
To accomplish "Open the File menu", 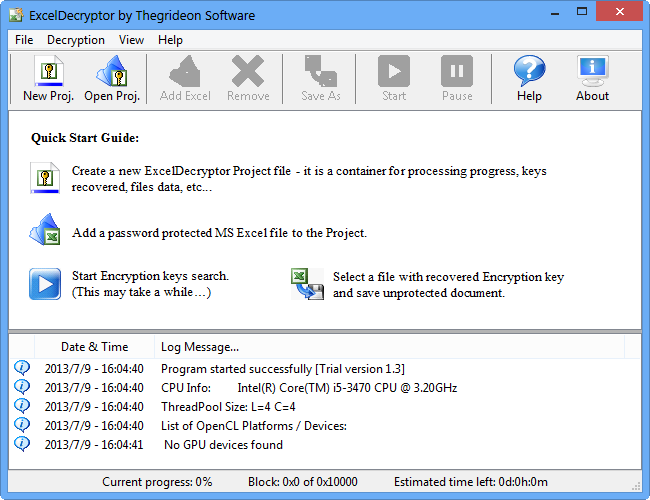I will pos(24,40).
